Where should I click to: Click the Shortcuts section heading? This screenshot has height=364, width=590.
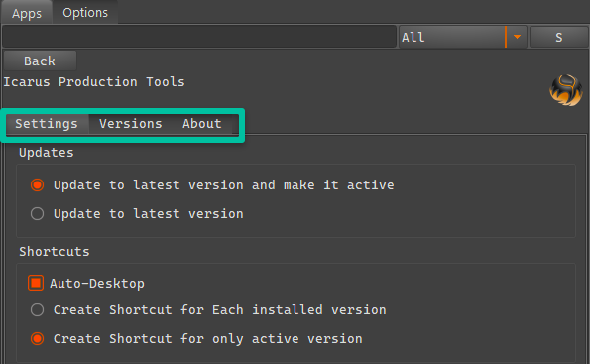tap(55, 252)
